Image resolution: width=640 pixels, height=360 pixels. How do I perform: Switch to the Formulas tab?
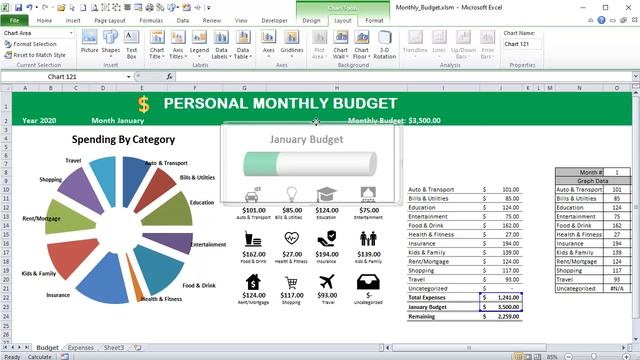(151, 20)
